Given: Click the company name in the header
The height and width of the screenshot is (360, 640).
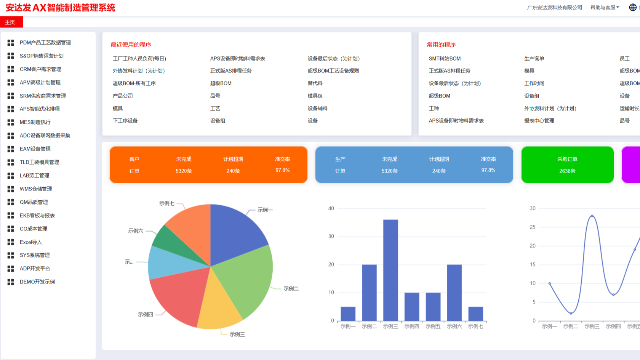Looking at the screenshot, I should pos(554,7).
